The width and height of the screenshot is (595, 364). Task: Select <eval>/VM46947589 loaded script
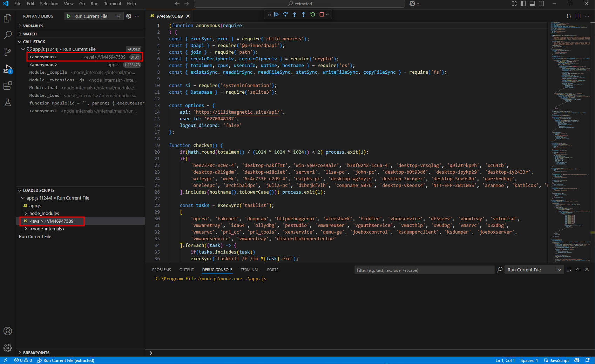81,221
